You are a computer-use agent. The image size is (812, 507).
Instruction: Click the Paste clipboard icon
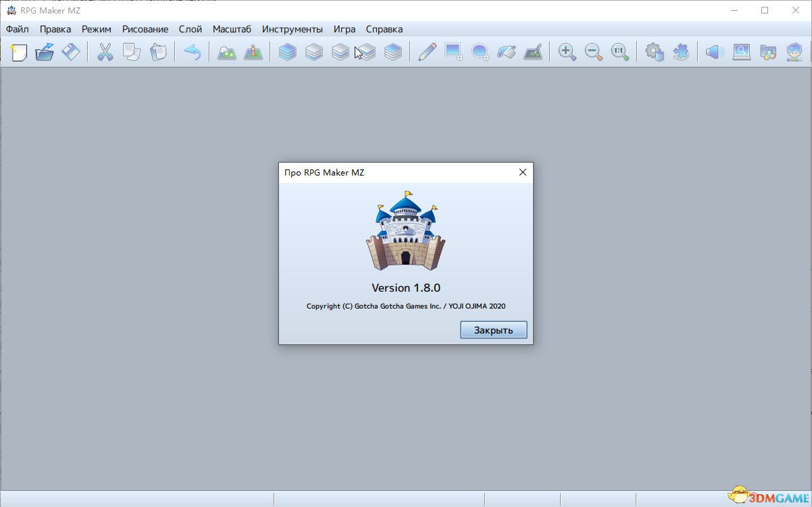(x=158, y=52)
